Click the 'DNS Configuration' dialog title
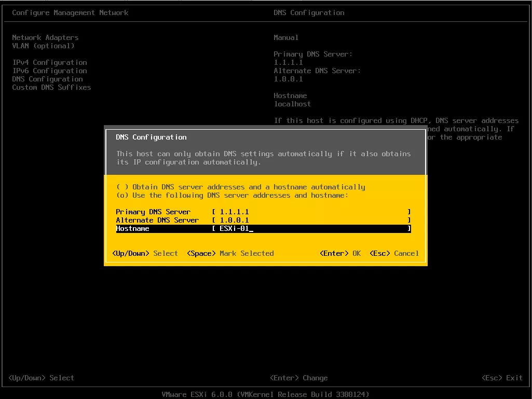Viewport: 532px width, 399px height. coord(152,137)
